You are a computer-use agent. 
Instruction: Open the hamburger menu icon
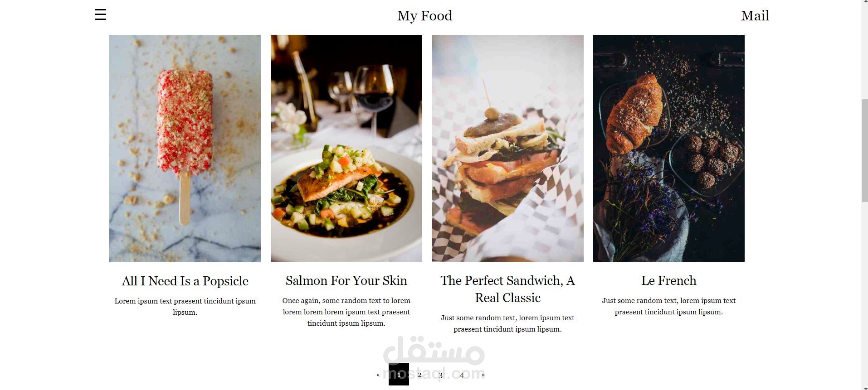pyautogui.click(x=100, y=15)
